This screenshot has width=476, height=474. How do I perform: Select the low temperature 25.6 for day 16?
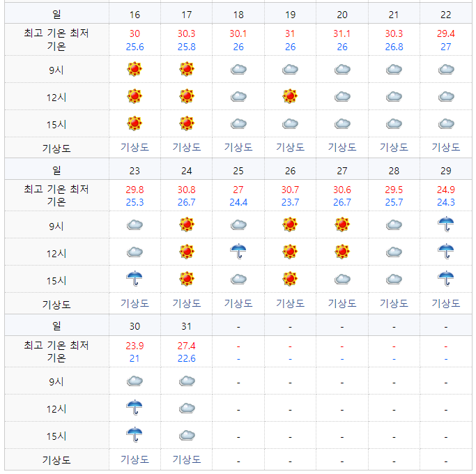pos(135,47)
